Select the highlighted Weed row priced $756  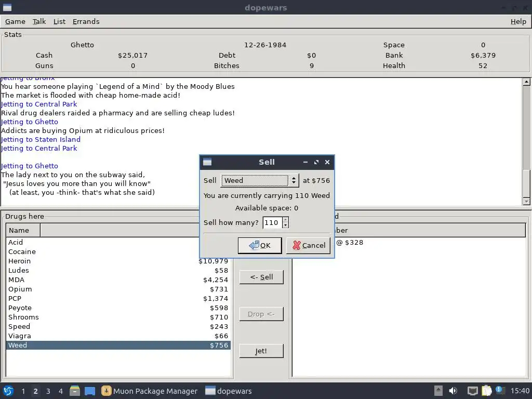coord(118,345)
